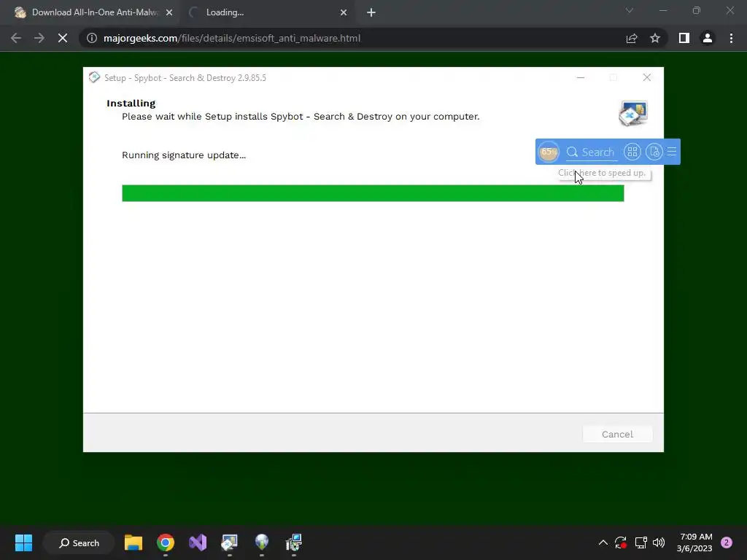Open notifications badge showing 2

pyautogui.click(x=727, y=542)
